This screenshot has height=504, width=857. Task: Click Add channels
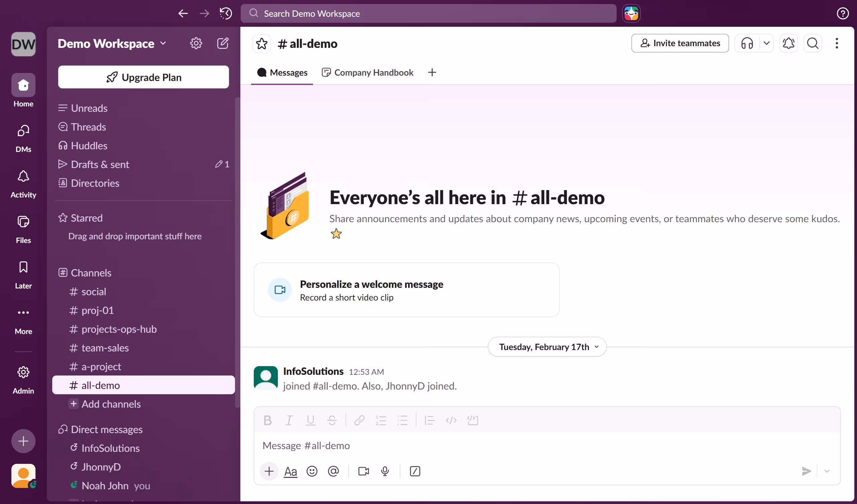click(144, 404)
